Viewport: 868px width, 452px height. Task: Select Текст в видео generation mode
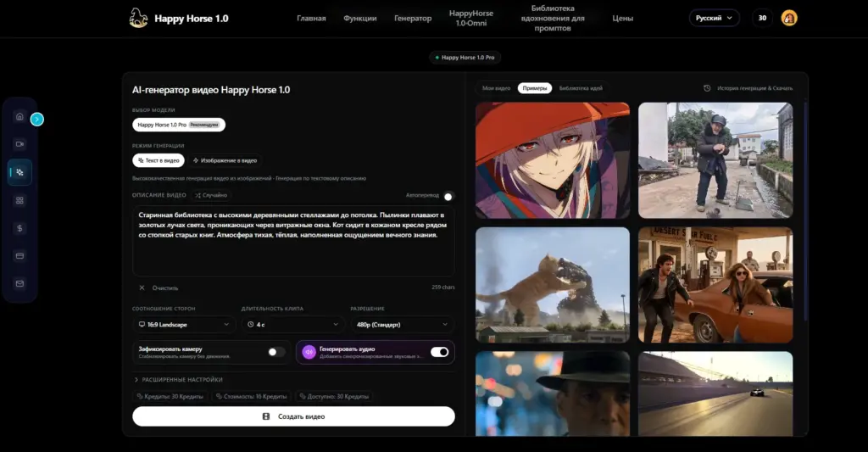[159, 160]
